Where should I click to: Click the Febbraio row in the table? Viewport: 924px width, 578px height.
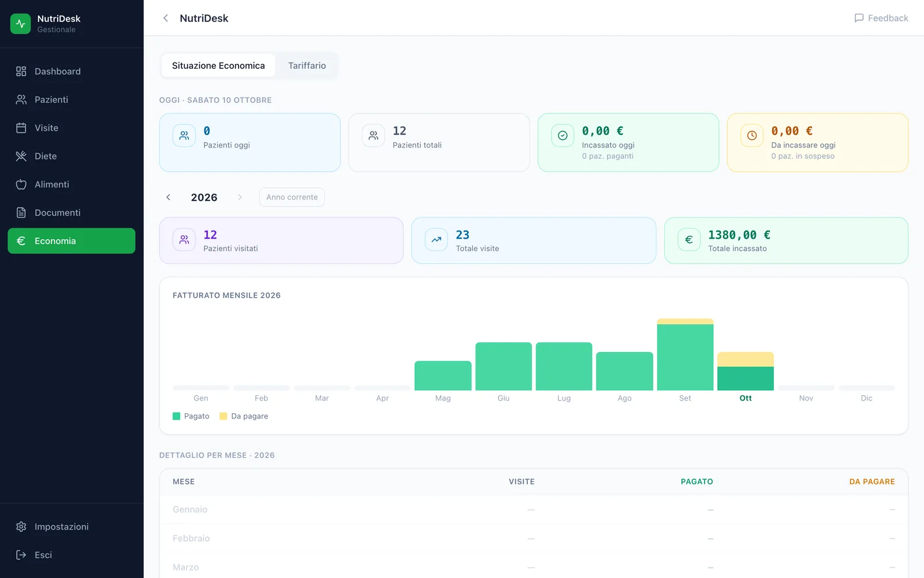click(x=534, y=538)
